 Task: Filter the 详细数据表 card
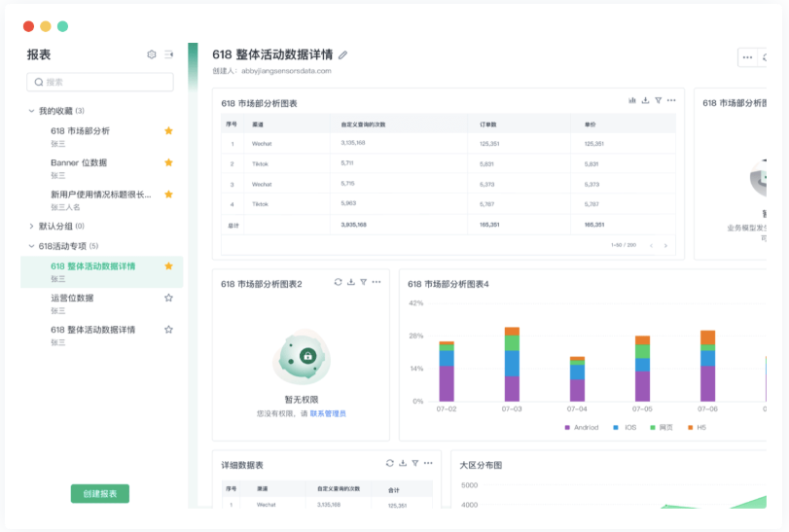click(415, 463)
